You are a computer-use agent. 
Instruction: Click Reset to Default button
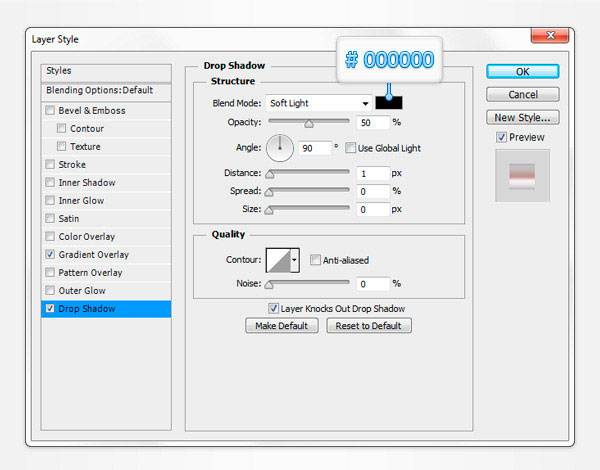(369, 326)
